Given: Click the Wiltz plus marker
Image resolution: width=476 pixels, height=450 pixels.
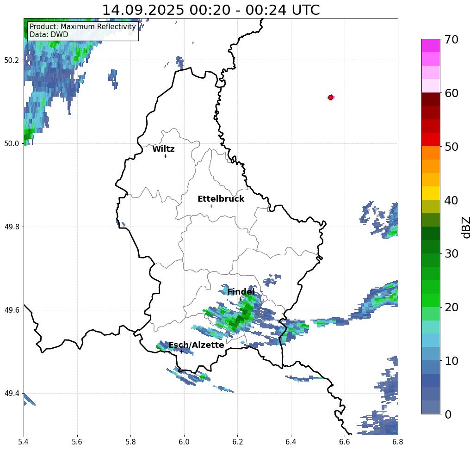Looking at the screenshot, I should coord(165,156).
